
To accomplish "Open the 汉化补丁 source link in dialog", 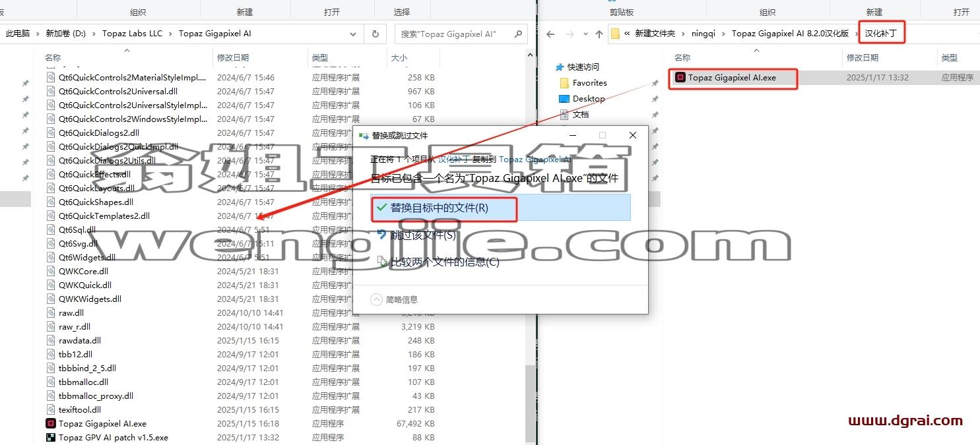I will pyautogui.click(x=454, y=159).
